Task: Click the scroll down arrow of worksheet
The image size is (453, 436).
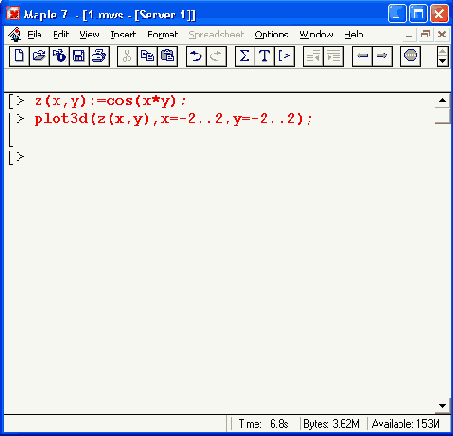Action: (x=443, y=406)
